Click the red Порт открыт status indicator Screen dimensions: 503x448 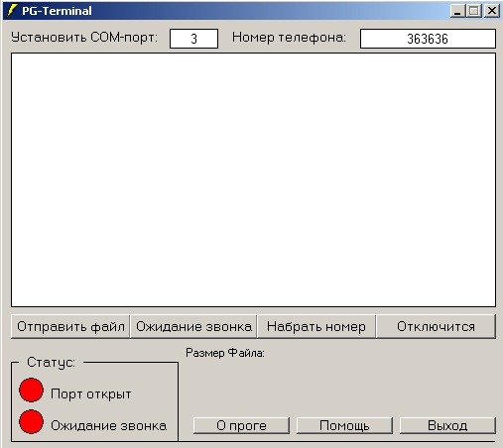click(x=31, y=390)
